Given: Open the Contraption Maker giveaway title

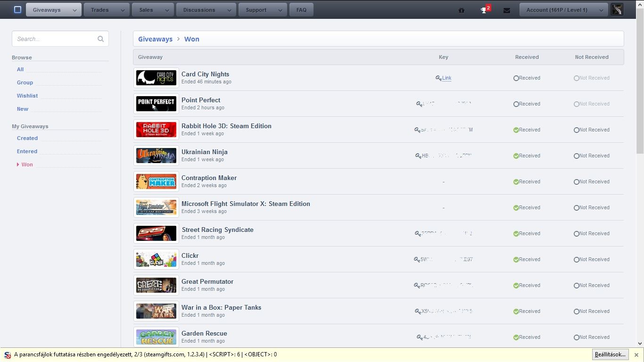Looking at the screenshot, I should pyautogui.click(x=209, y=178).
